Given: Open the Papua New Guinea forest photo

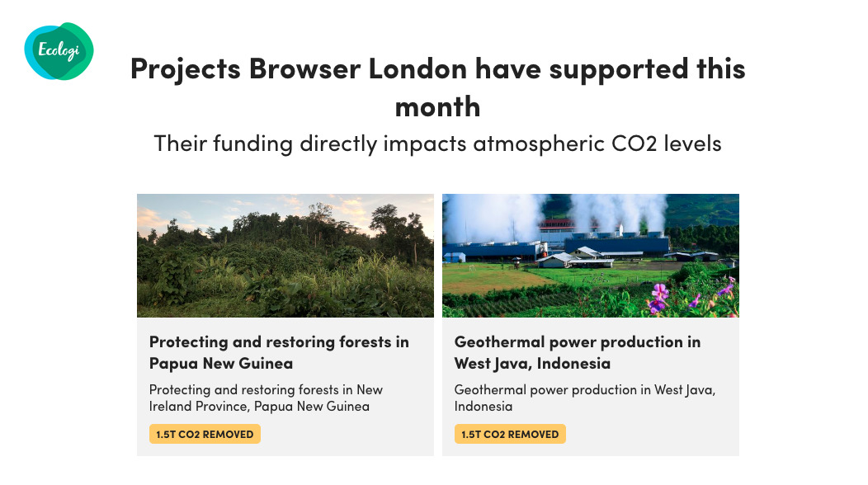Looking at the screenshot, I should (285, 255).
